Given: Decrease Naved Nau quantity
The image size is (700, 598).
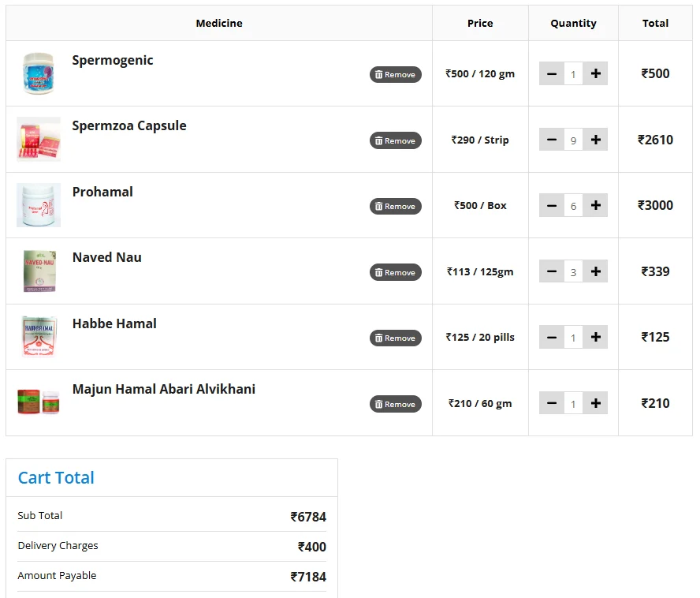Looking at the screenshot, I should click(551, 271).
